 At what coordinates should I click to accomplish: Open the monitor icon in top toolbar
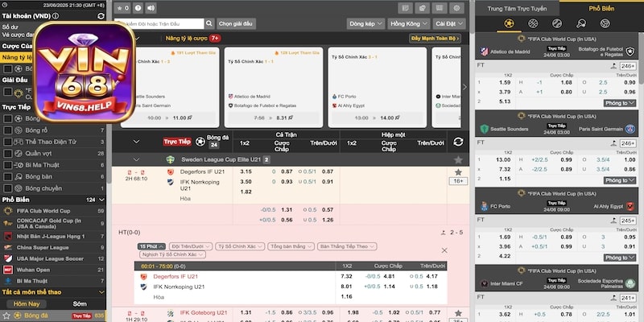pos(439,8)
